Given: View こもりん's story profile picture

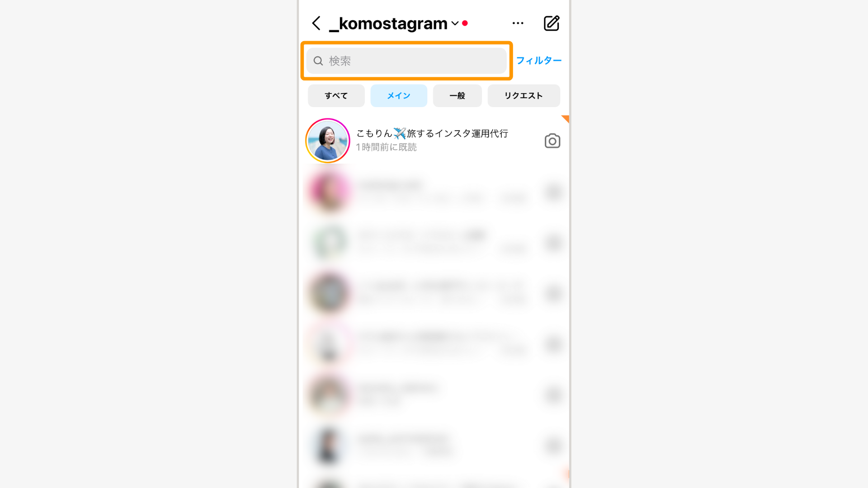Looking at the screenshot, I should coord(328,141).
